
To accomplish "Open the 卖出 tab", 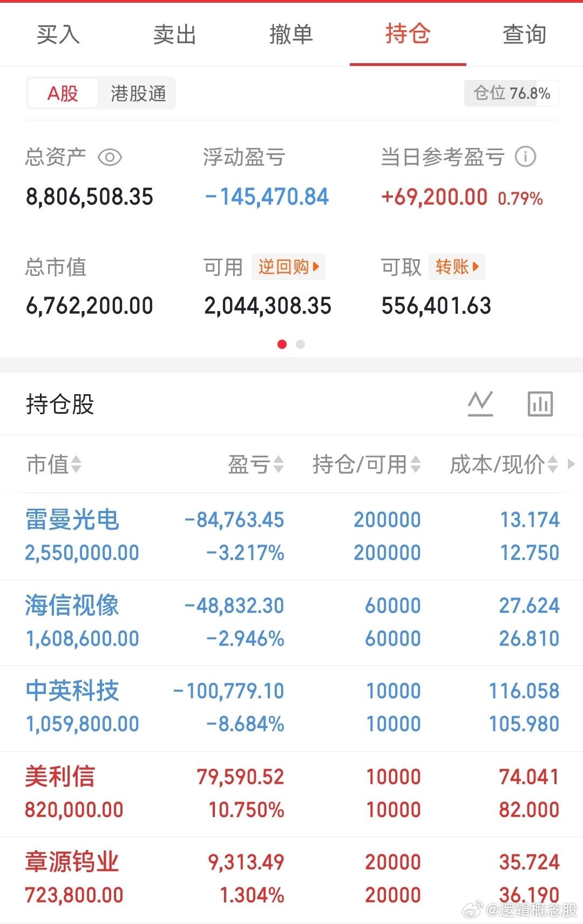I will point(175,35).
